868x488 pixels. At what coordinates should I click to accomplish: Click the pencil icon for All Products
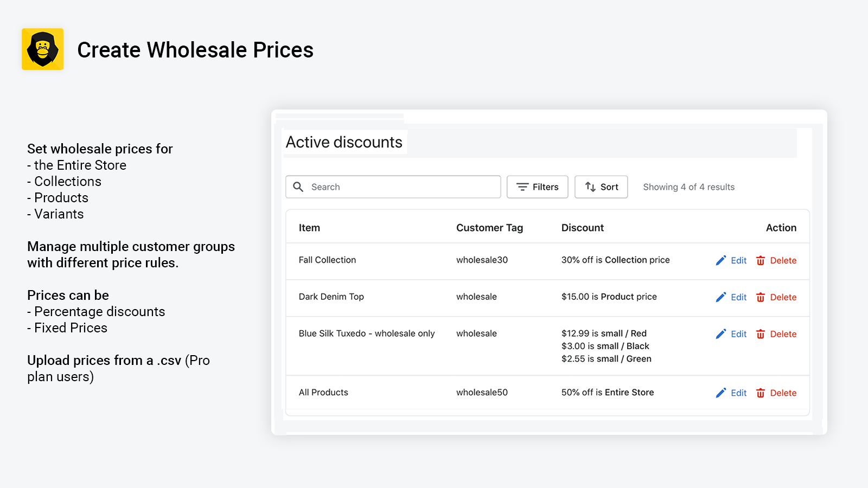pyautogui.click(x=720, y=393)
